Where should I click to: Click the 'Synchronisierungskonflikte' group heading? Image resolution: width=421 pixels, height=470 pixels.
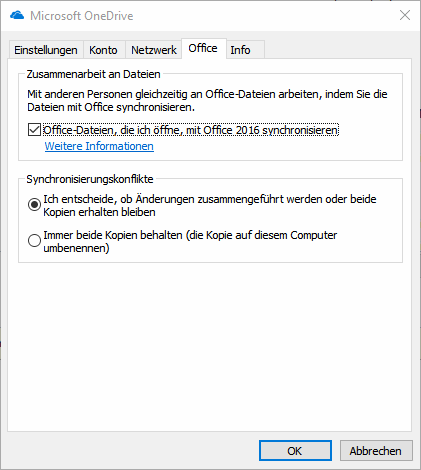(x=90, y=179)
